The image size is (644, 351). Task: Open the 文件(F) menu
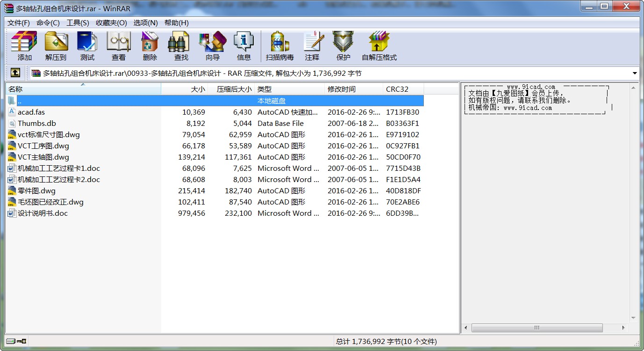pyautogui.click(x=19, y=23)
